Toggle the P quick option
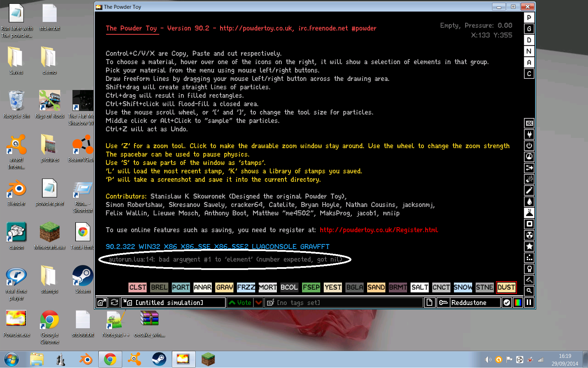The image size is (588, 368). point(529,18)
